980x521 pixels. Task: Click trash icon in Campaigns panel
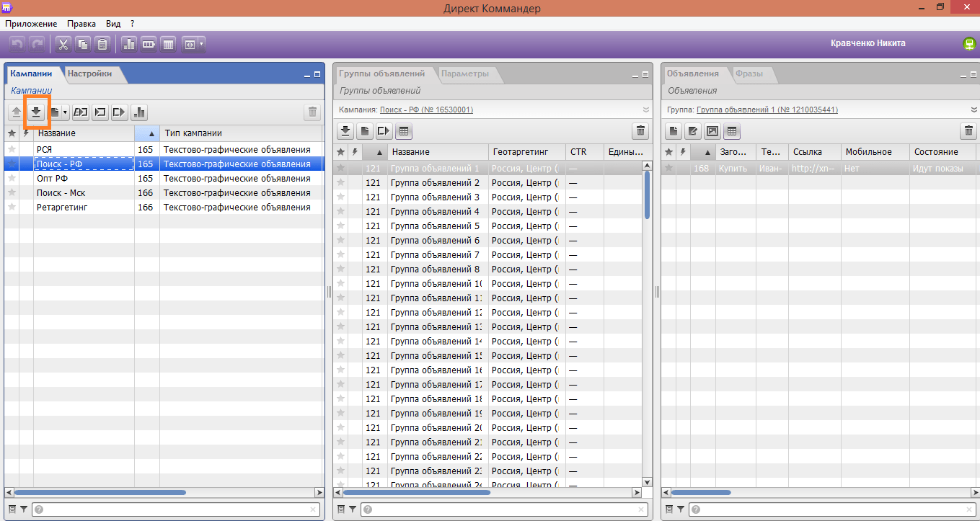[x=312, y=112]
